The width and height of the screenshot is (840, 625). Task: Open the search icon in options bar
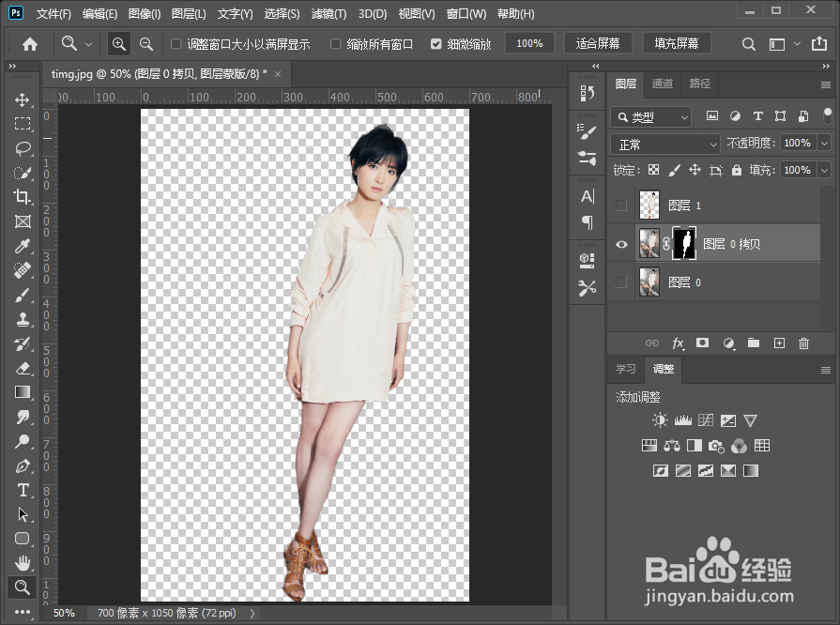pos(749,44)
